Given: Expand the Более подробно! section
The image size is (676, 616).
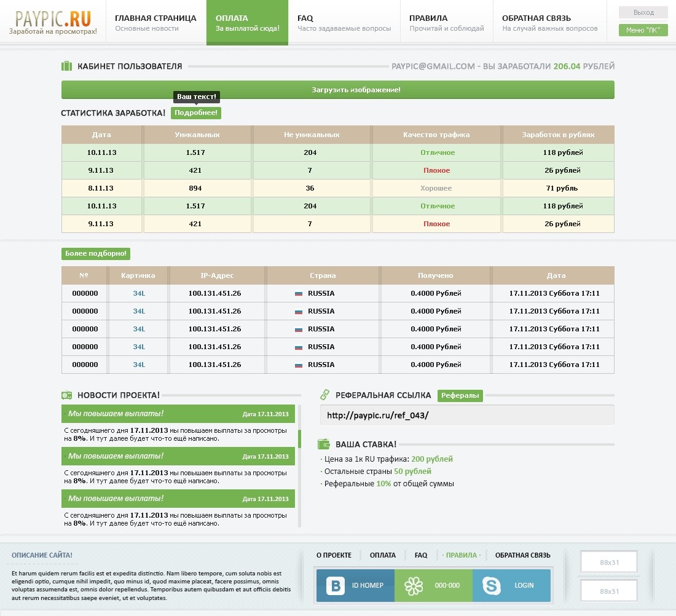Looking at the screenshot, I should [x=96, y=254].
